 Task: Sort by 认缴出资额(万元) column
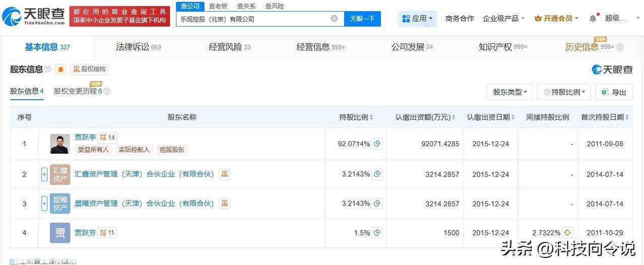tap(454, 117)
